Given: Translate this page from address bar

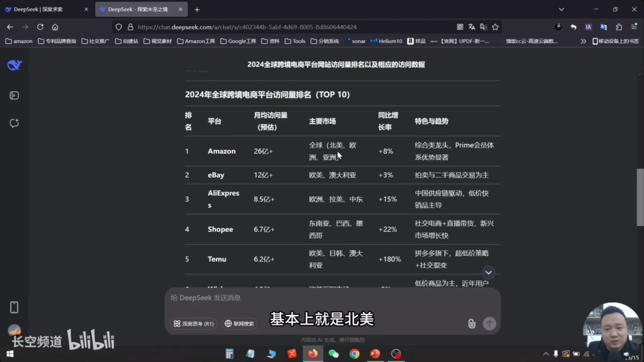Looking at the screenshot, I should point(472,27).
